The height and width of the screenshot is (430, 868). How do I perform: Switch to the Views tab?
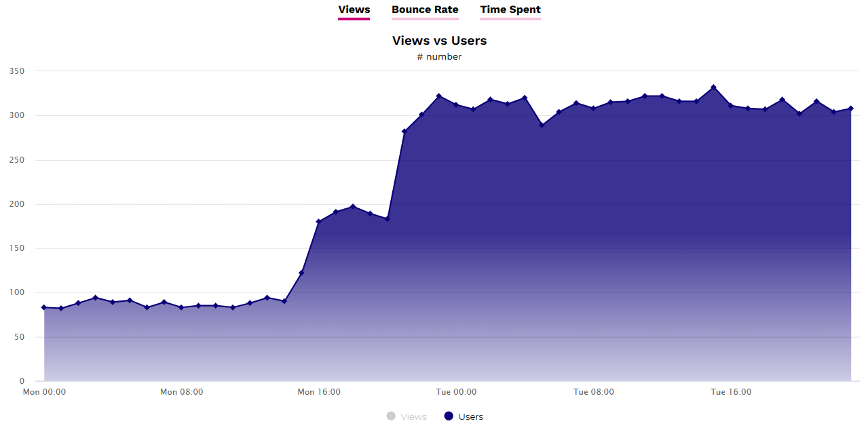coord(354,9)
